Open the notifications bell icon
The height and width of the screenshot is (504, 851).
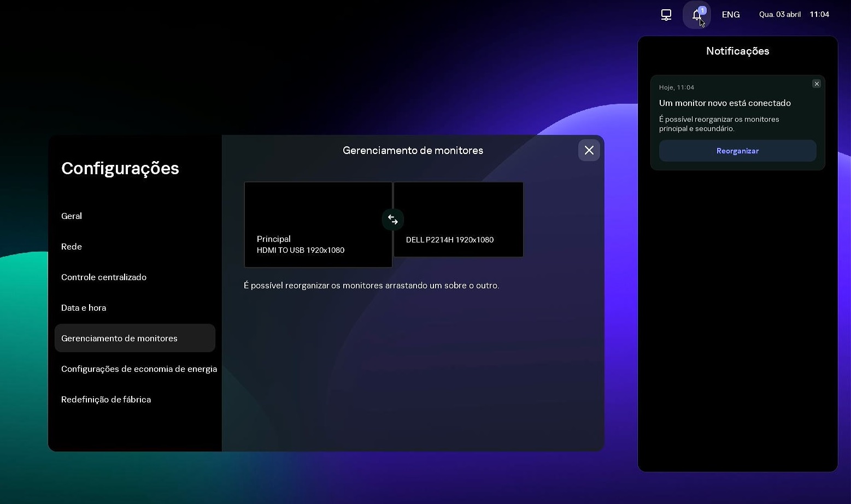point(696,15)
